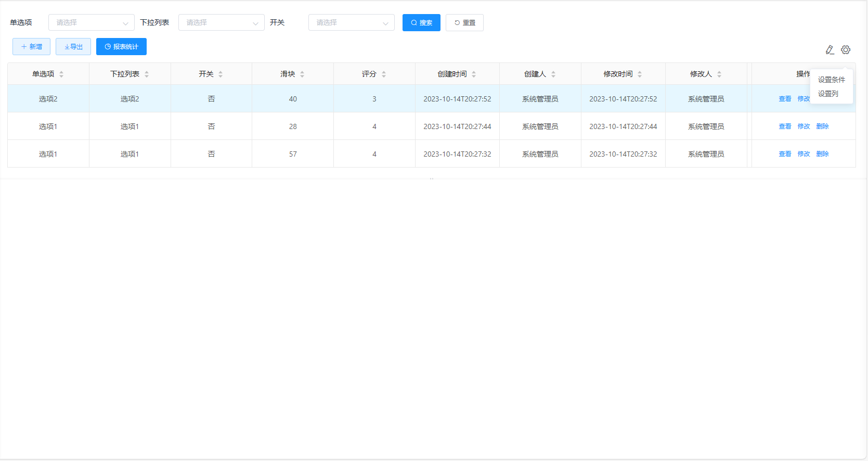Click creation time 2023-10-14T20:27:52 cell
Image resolution: width=868 pixels, height=461 pixels.
[x=457, y=99]
